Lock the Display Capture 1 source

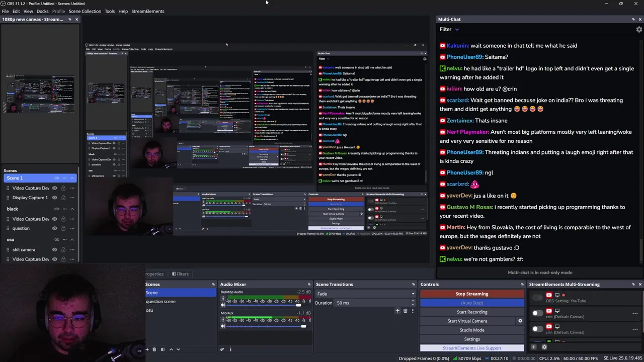pyautogui.click(x=63, y=198)
